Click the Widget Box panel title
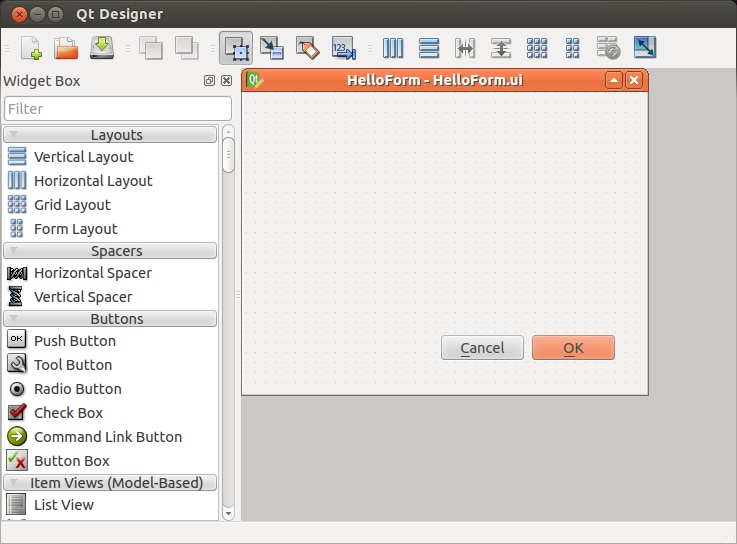The height and width of the screenshot is (544, 737). click(x=42, y=81)
